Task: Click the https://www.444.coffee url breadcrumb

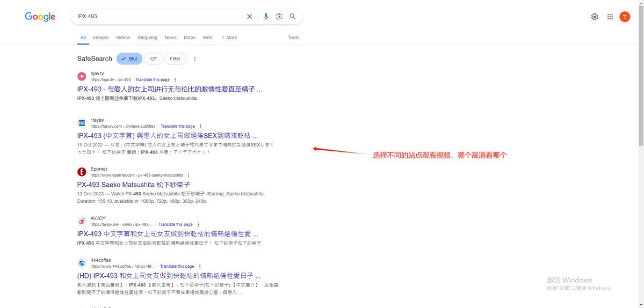Action: tap(123, 266)
